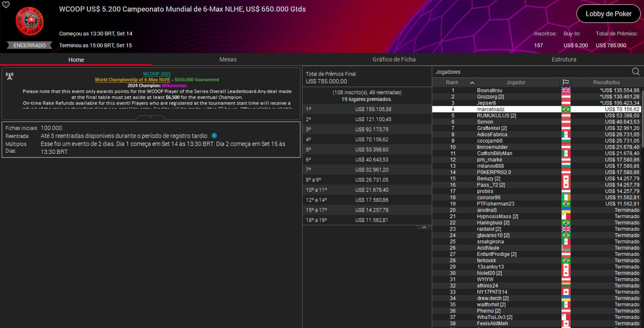Screen dimensions: 644x328
Task: Go to the Estrutura tab
Action: pyautogui.click(x=564, y=59)
